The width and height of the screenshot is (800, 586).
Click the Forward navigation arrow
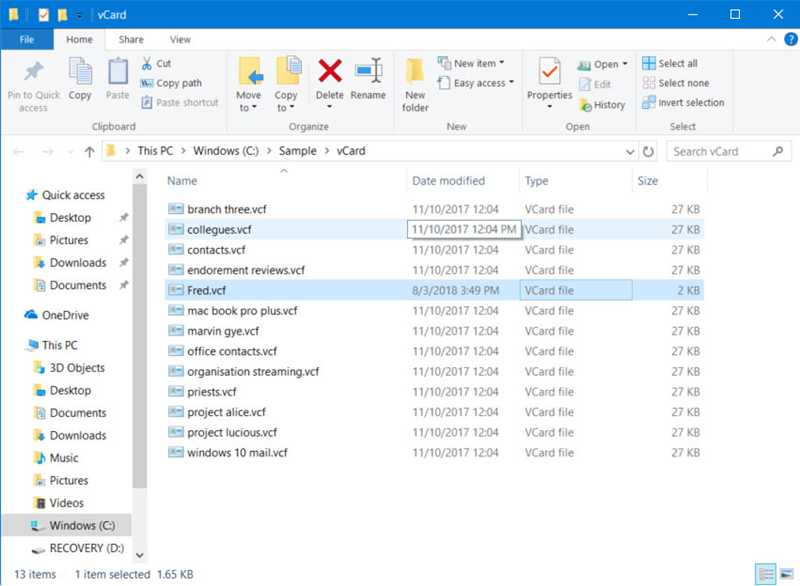point(47,151)
